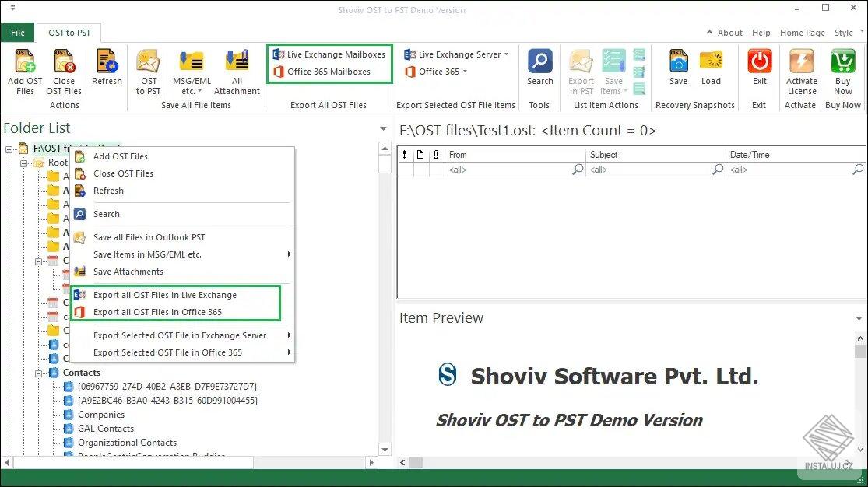
Task: Select the OST to PST tab
Action: click(69, 33)
